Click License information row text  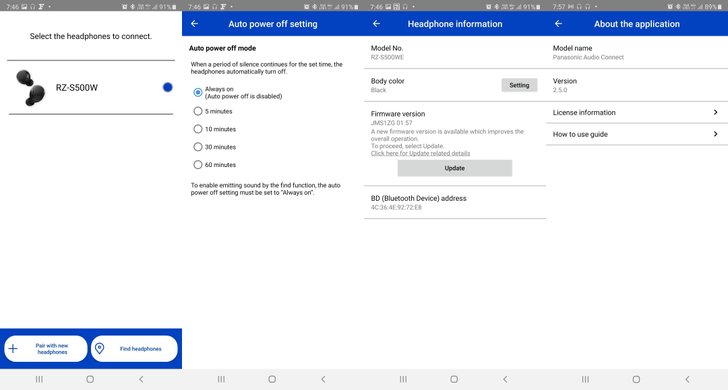tap(584, 112)
